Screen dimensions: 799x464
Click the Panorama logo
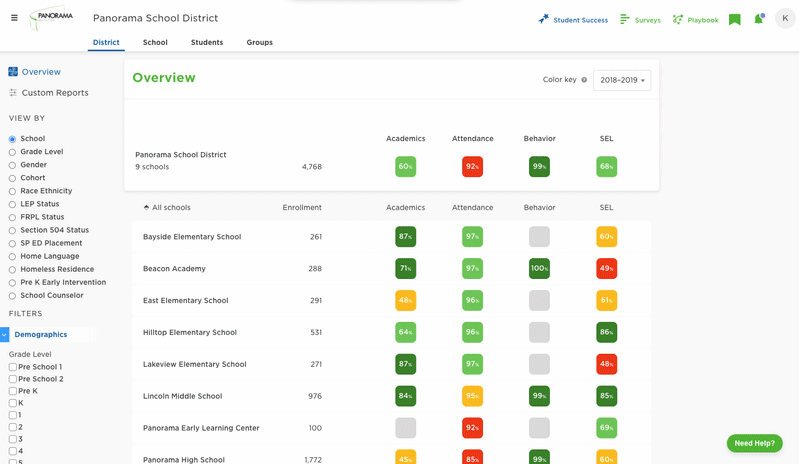pyautogui.click(x=51, y=18)
